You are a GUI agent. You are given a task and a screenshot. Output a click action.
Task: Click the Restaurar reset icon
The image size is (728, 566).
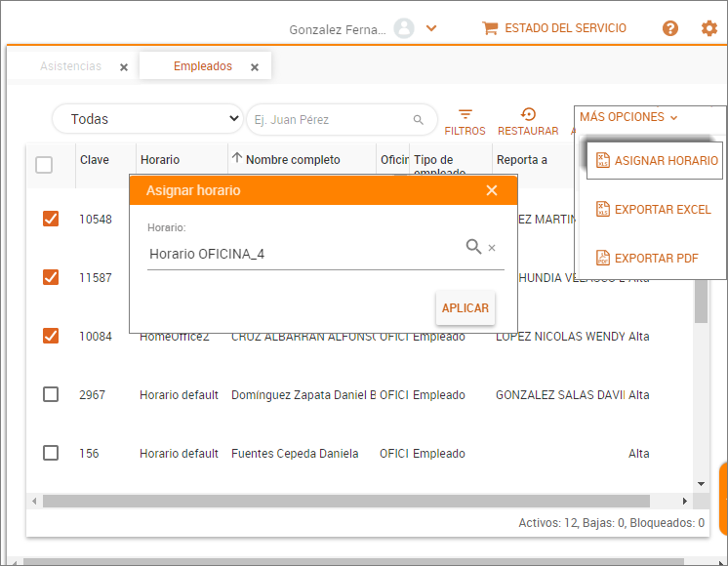click(528, 115)
